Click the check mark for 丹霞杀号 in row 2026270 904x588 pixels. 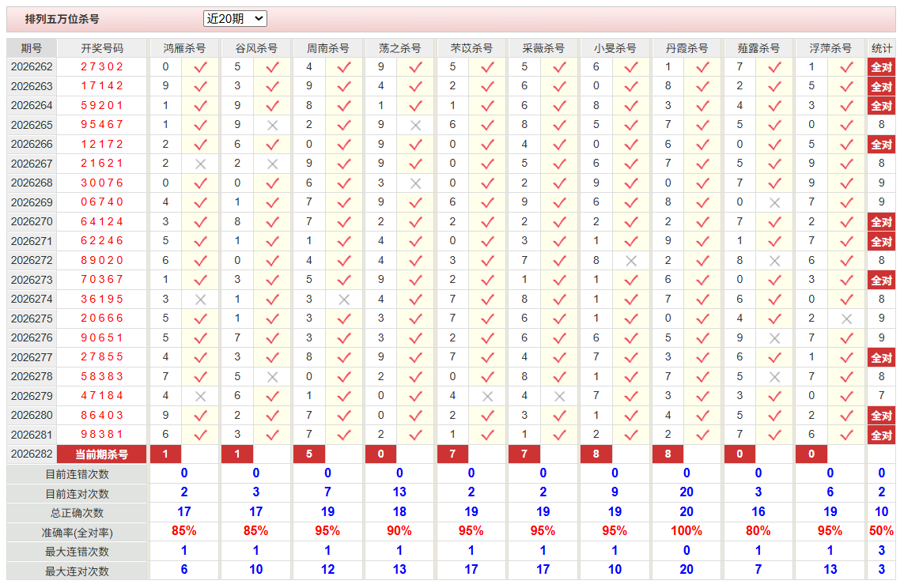(x=703, y=222)
